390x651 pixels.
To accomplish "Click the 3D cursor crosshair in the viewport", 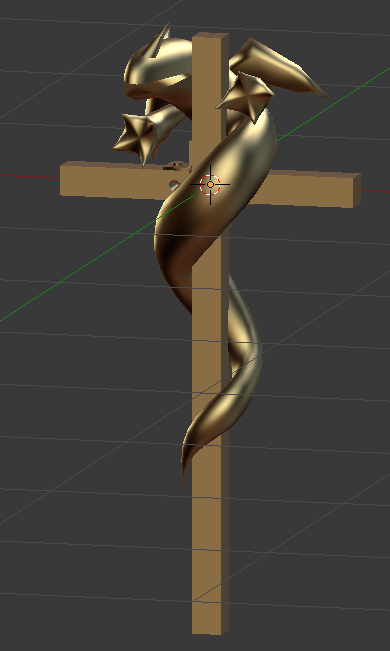I will click(x=210, y=185).
